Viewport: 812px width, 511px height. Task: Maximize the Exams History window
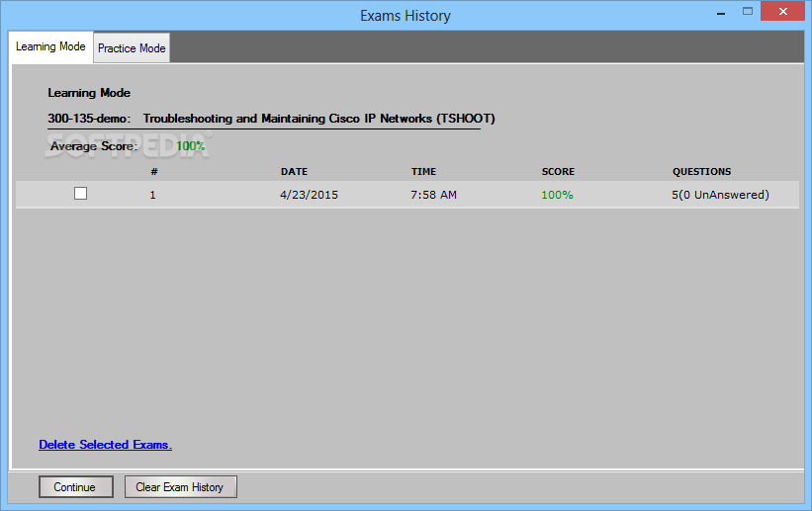pos(748,11)
